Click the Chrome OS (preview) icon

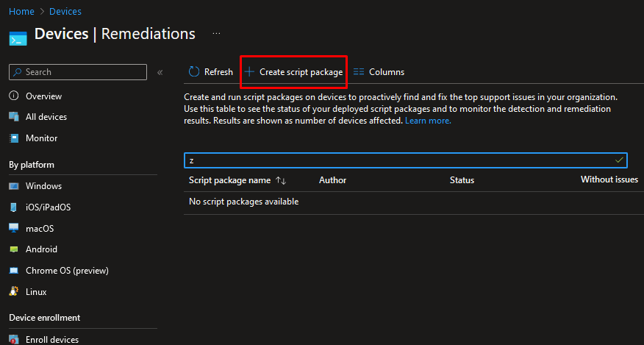tap(14, 271)
